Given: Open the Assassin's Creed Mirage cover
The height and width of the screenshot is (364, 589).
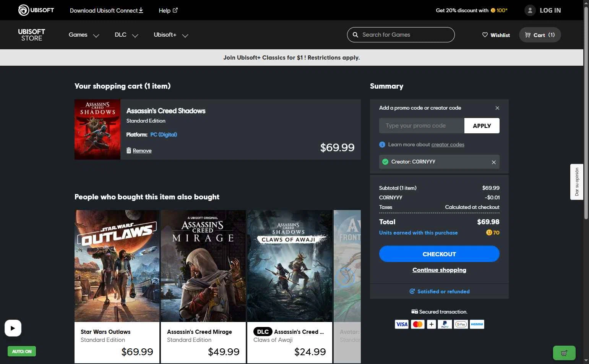Looking at the screenshot, I should coord(203,266).
